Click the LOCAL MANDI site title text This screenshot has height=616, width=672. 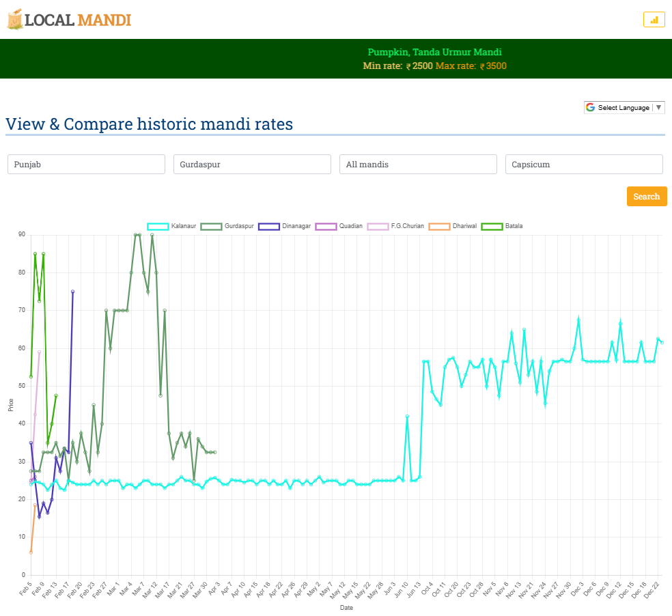tap(78, 20)
